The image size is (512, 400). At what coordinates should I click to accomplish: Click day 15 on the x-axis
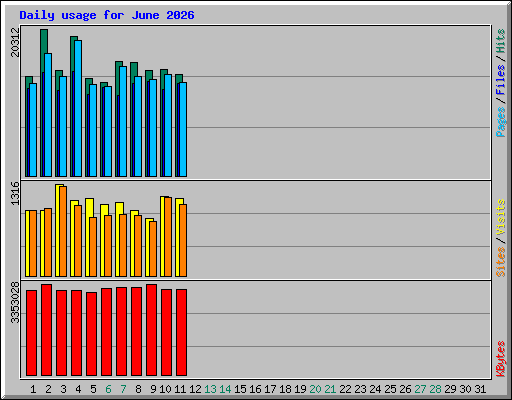[x=240, y=389]
